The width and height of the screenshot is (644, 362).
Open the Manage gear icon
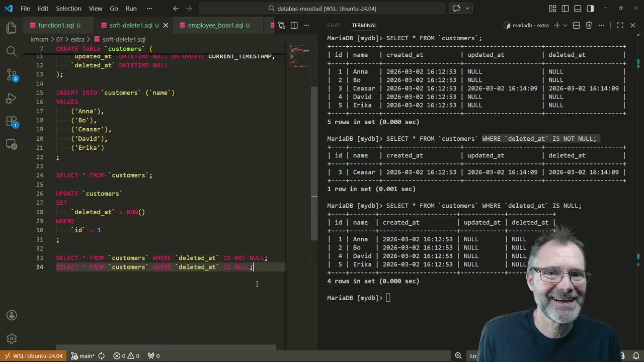tap(12, 339)
